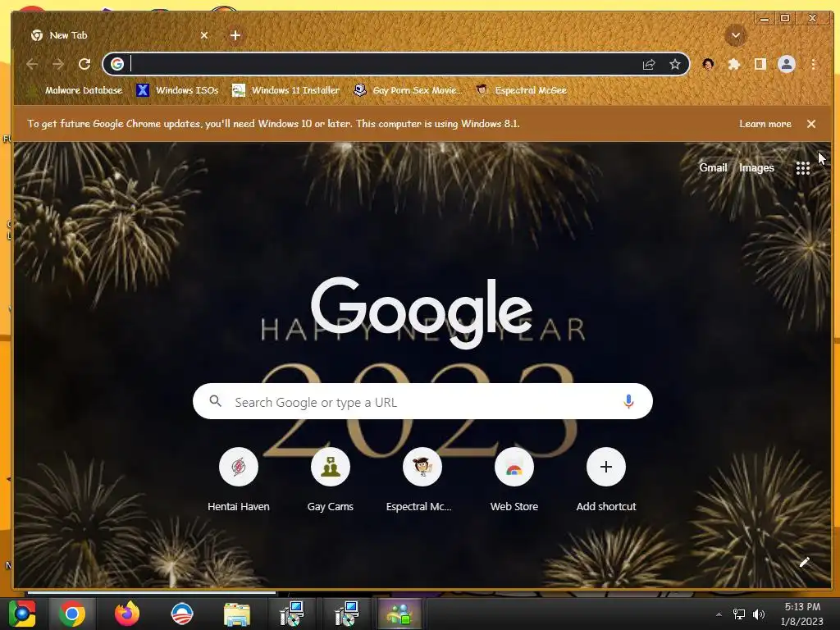The image size is (840, 630).
Task: Open the Windows 11 Installer bookmark
Action: (x=286, y=90)
